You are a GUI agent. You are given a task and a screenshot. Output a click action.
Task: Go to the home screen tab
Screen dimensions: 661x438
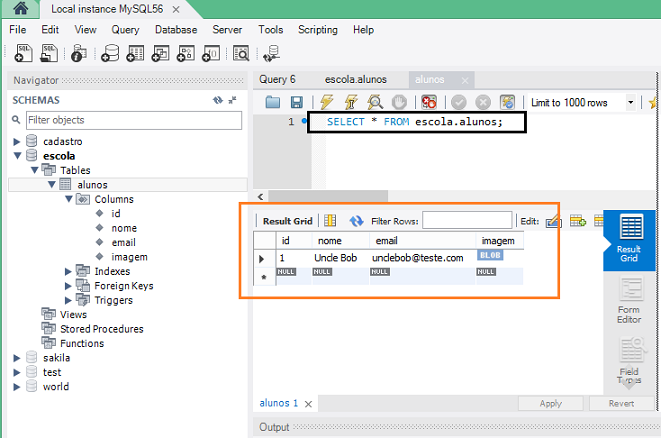[x=20, y=8]
